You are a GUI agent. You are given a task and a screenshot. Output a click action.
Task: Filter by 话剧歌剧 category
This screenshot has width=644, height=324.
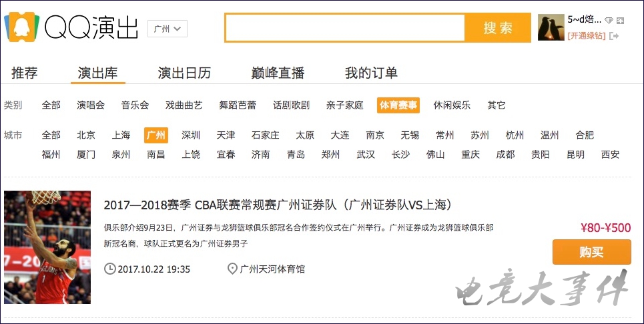(291, 105)
